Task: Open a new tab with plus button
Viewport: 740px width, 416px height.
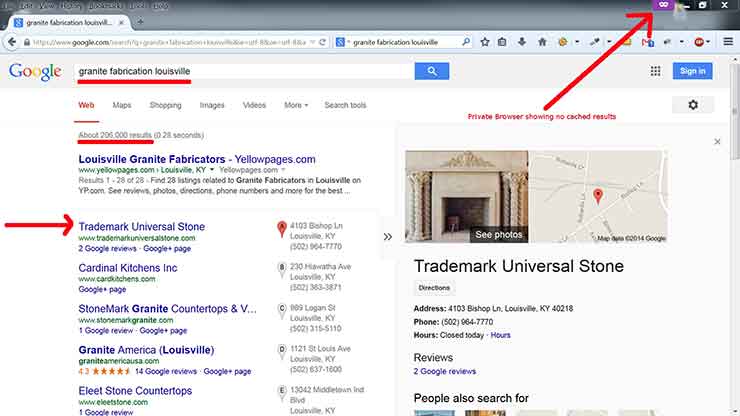Action: point(140,22)
